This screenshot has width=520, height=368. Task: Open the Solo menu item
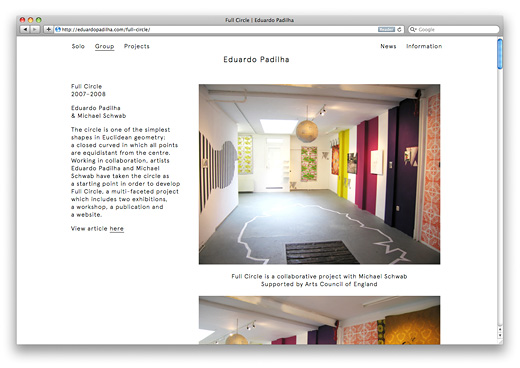tap(78, 46)
